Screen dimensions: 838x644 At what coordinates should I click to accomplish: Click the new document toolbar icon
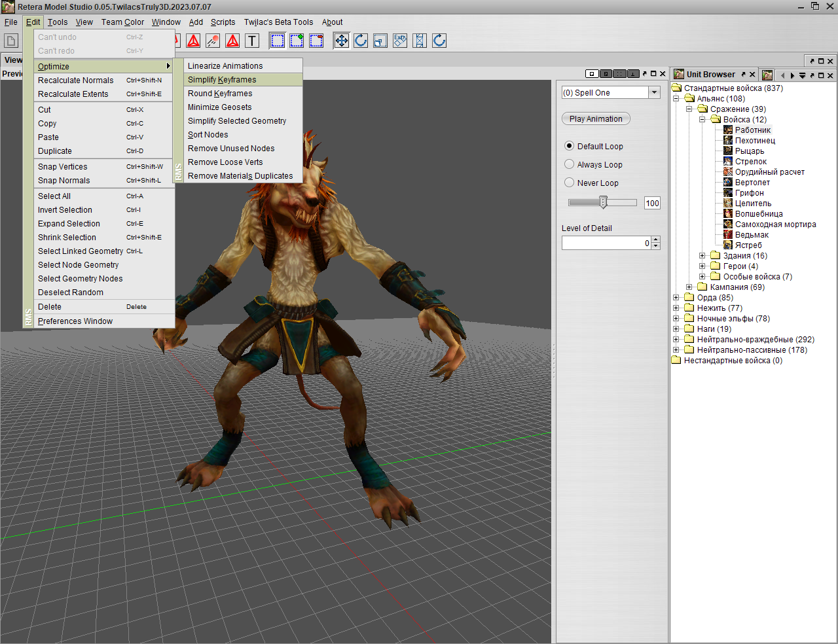[11, 41]
